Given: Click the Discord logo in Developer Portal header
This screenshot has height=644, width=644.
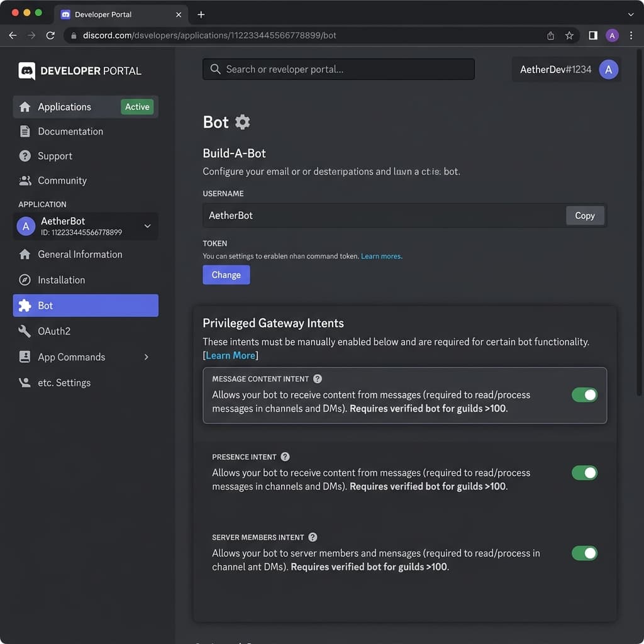Looking at the screenshot, I should pyautogui.click(x=26, y=70).
